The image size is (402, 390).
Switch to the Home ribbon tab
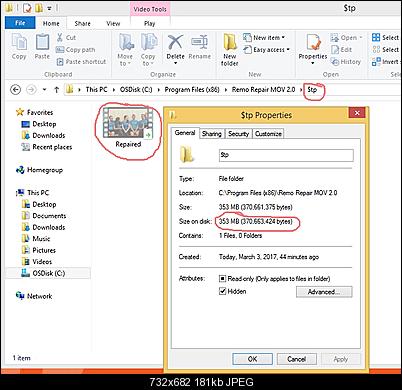coord(51,23)
